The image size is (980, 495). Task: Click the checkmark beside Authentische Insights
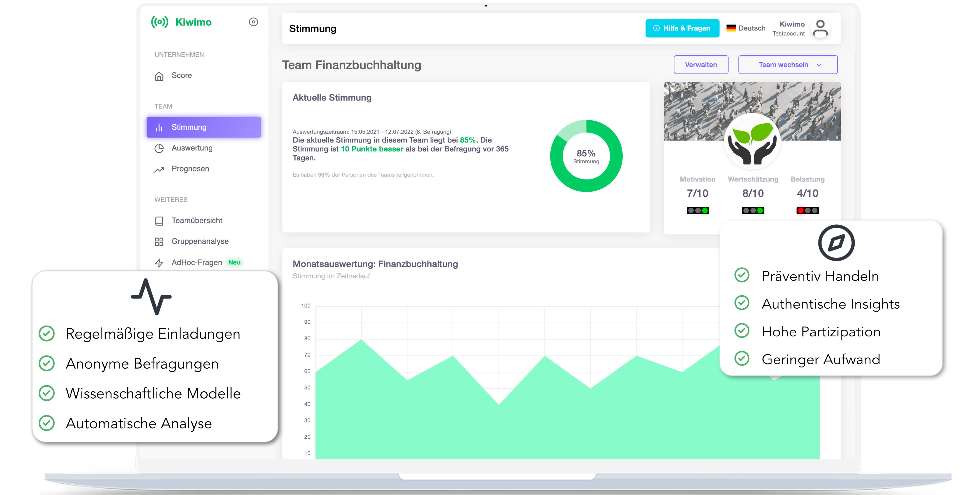point(742,303)
